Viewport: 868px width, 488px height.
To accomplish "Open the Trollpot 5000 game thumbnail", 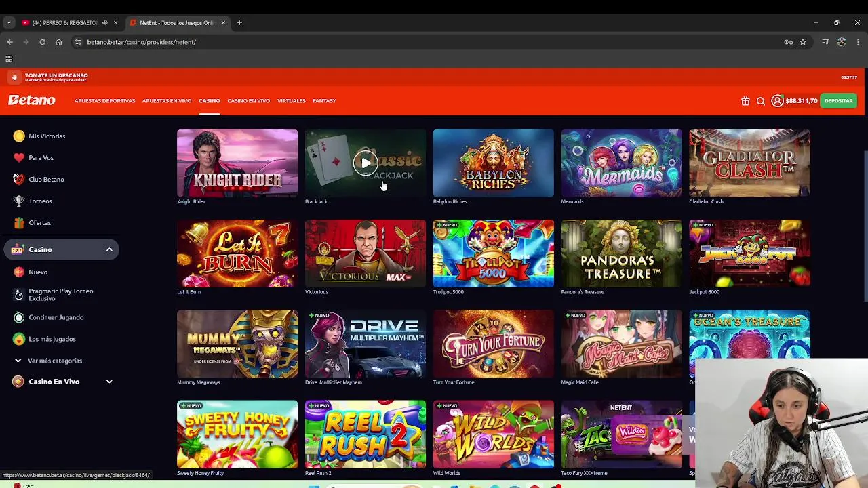I will point(494,253).
